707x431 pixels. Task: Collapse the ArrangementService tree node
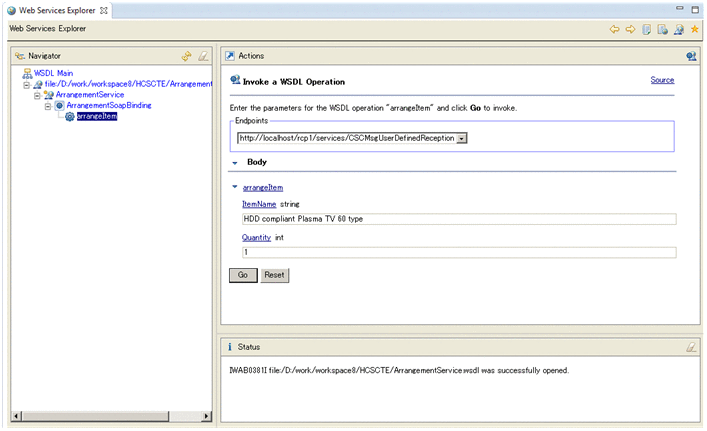37,95
